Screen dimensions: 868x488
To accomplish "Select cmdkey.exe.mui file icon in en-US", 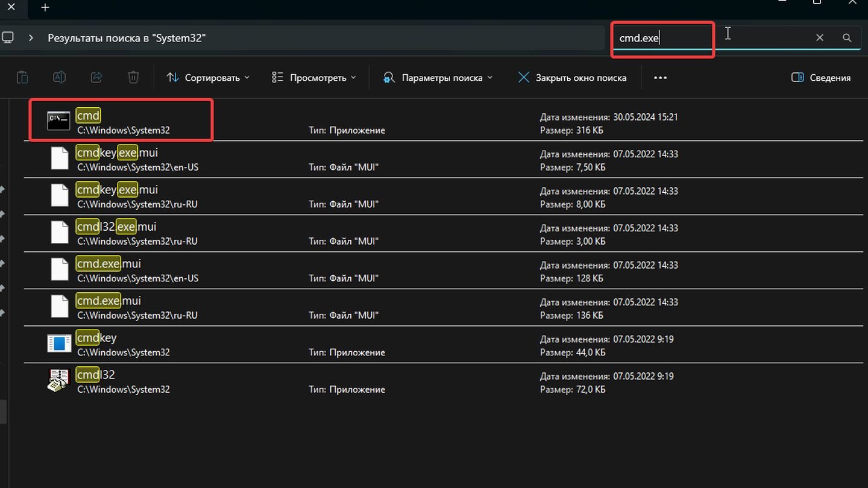I will [x=60, y=158].
